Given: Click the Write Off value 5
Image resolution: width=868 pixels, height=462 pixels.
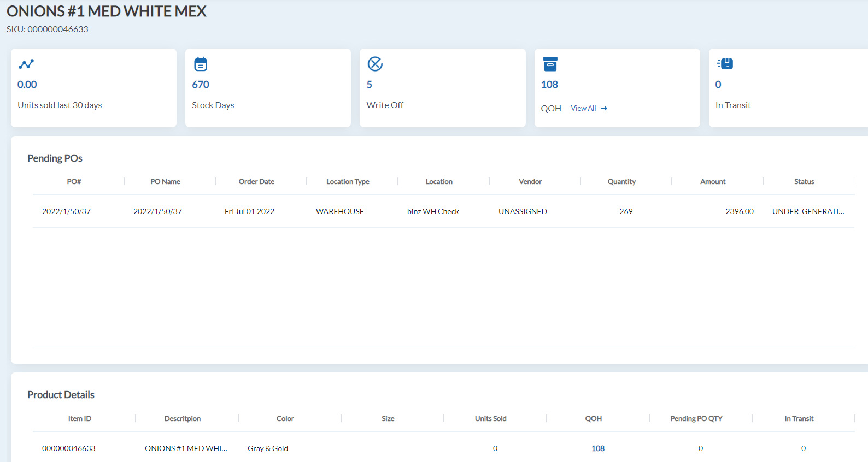Looking at the screenshot, I should click(370, 85).
